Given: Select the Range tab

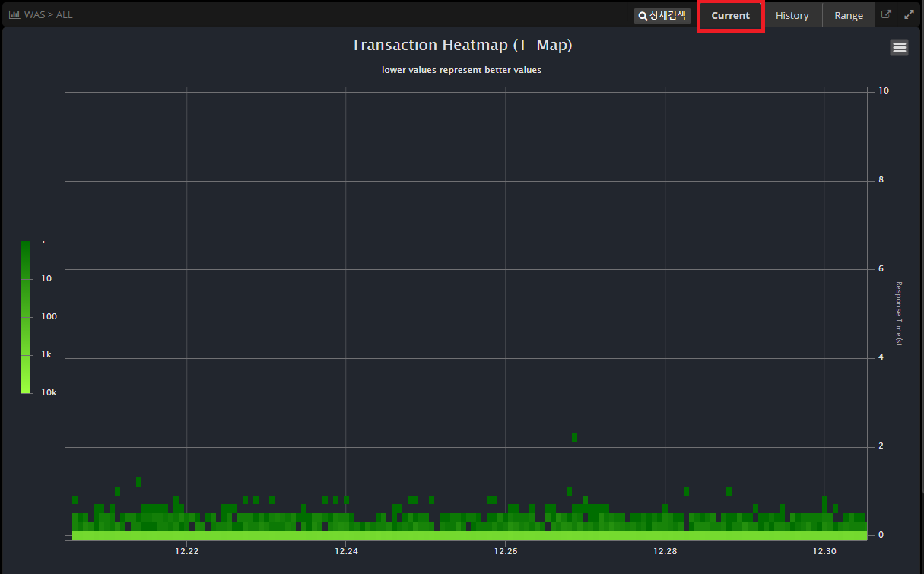Looking at the screenshot, I should click(x=849, y=15).
